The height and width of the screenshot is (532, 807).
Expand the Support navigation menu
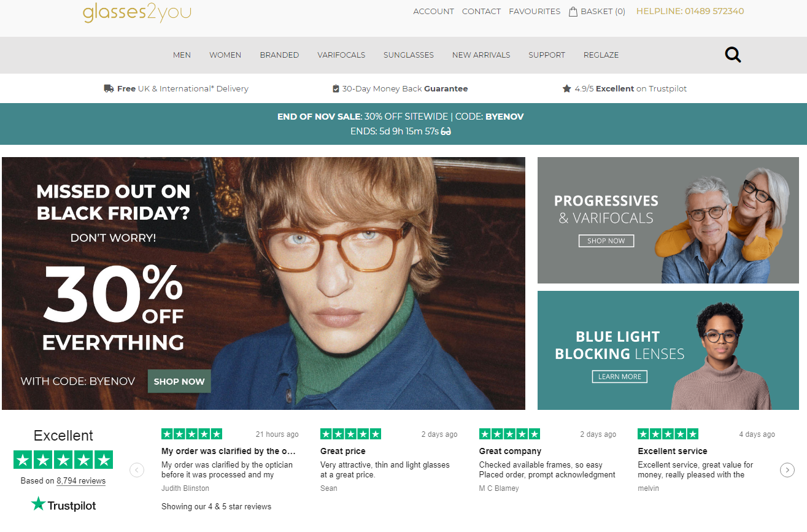click(x=547, y=55)
